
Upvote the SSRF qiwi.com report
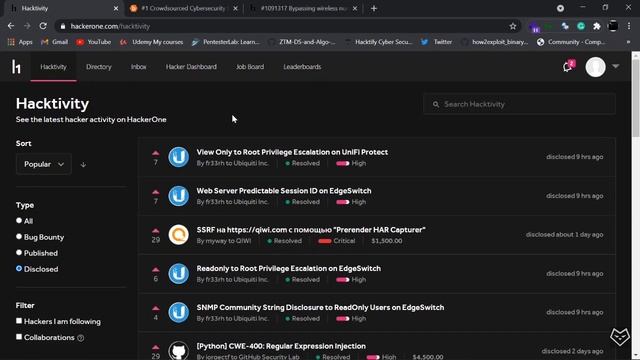(156, 231)
